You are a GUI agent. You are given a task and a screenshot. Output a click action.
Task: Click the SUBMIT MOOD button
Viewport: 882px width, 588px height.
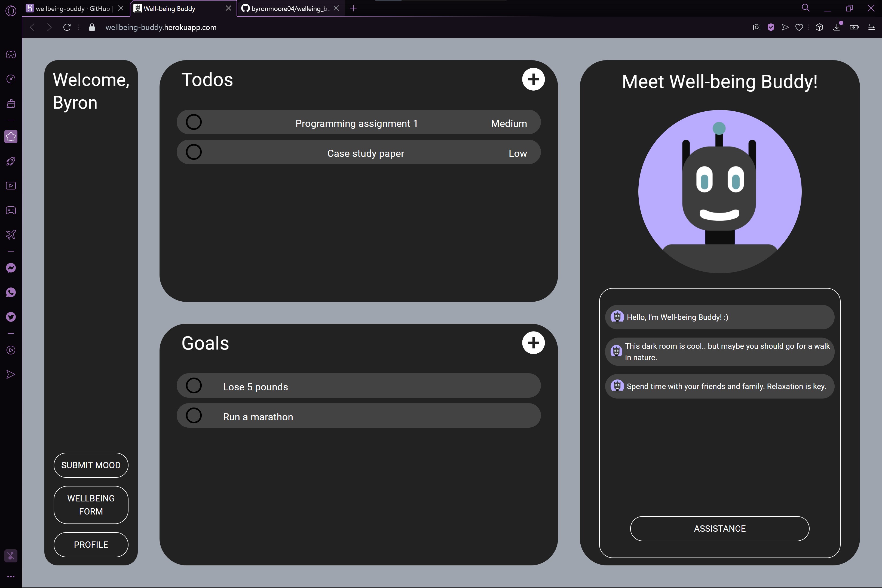[x=91, y=465]
